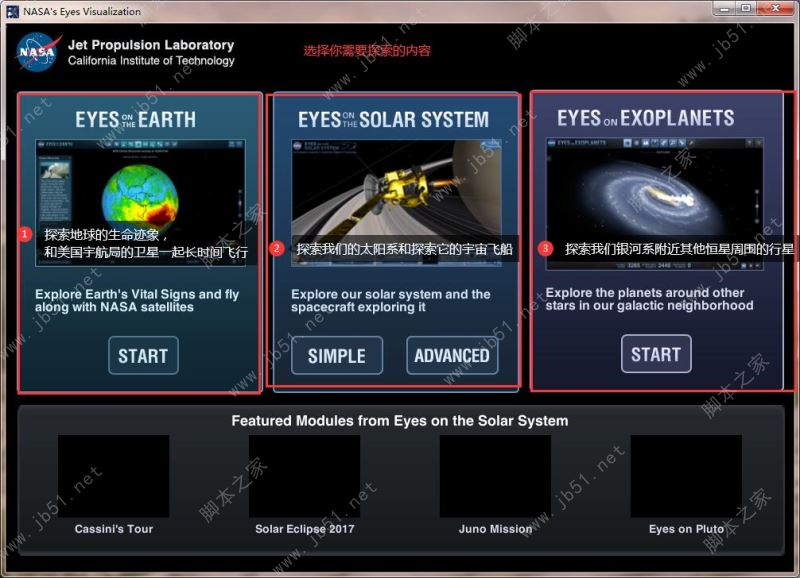
Task: Click California Institute of Technology text
Action: (151, 61)
